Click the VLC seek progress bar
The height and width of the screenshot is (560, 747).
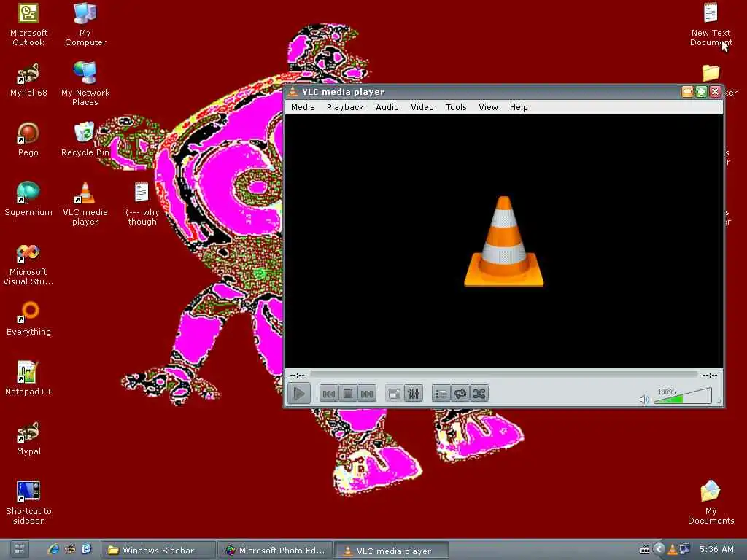point(504,375)
